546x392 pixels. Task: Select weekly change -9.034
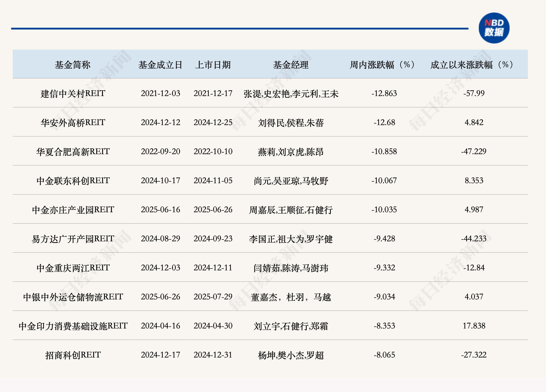384,297
